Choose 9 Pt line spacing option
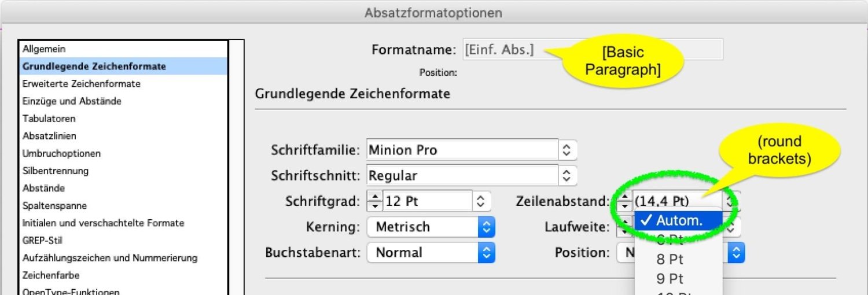This screenshot has height=295, width=868. 670,279
